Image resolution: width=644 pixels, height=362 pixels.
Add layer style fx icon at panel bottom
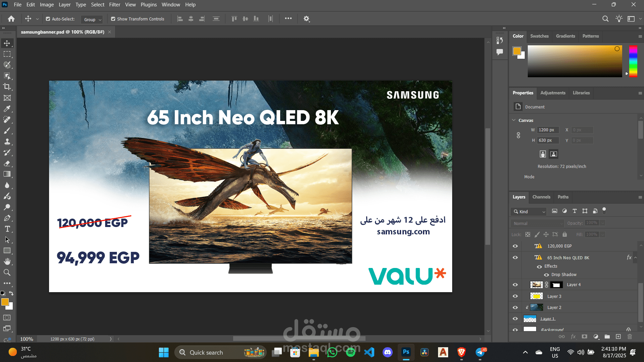click(573, 336)
